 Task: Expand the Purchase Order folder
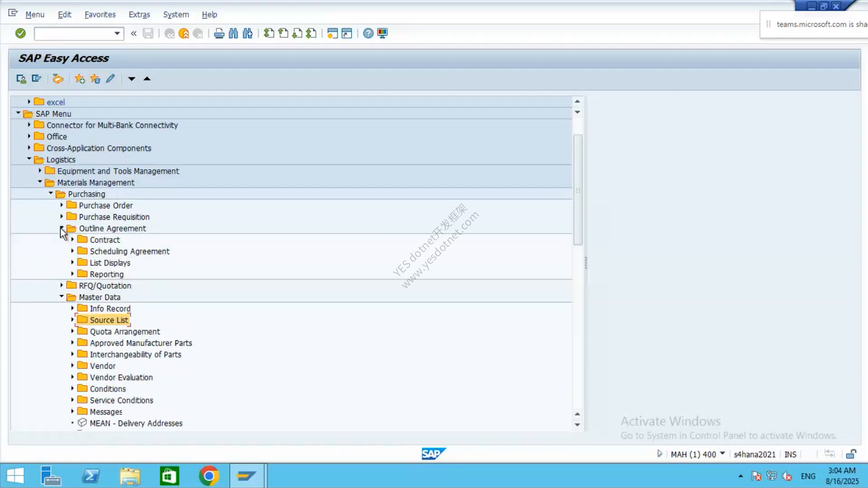(61, 205)
